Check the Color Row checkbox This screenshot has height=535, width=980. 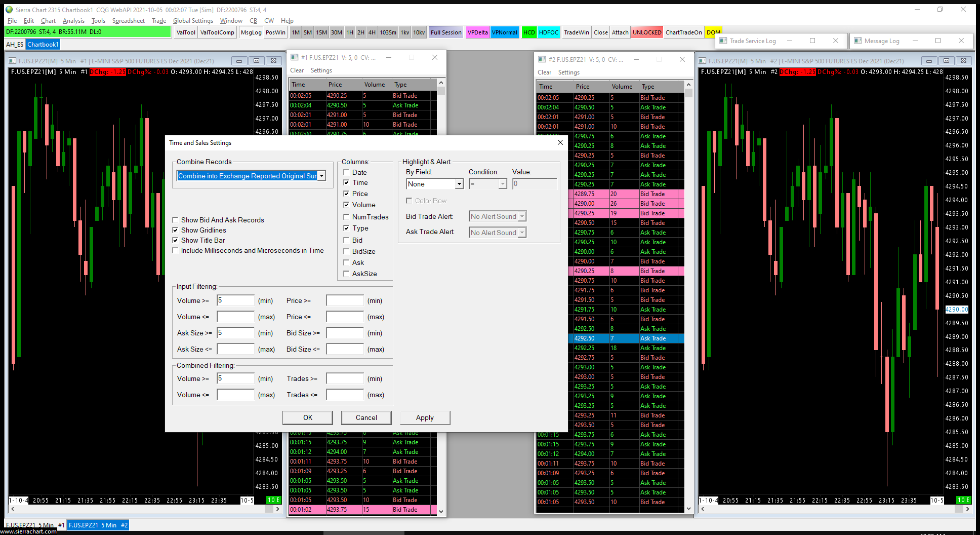[x=409, y=201]
